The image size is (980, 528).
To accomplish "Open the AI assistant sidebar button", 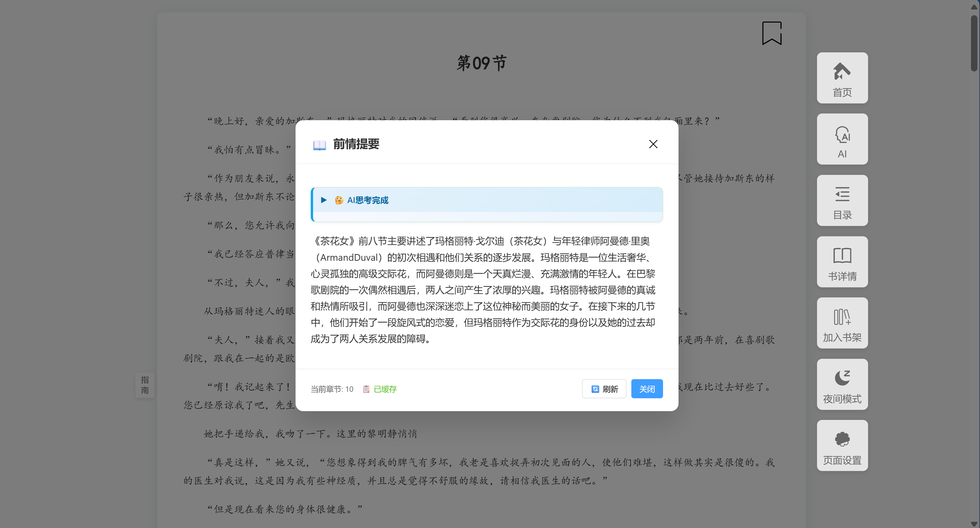I will pyautogui.click(x=842, y=139).
